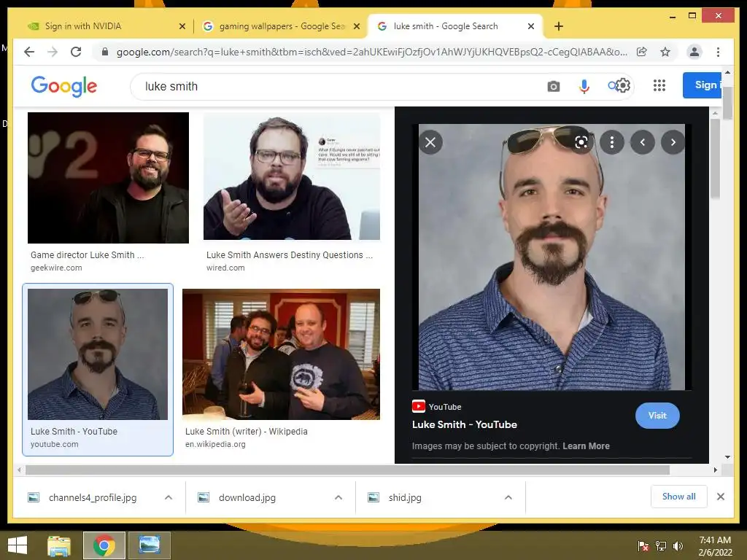Click the Visit button
This screenshot has height=560, width=747.
point(657,416)
